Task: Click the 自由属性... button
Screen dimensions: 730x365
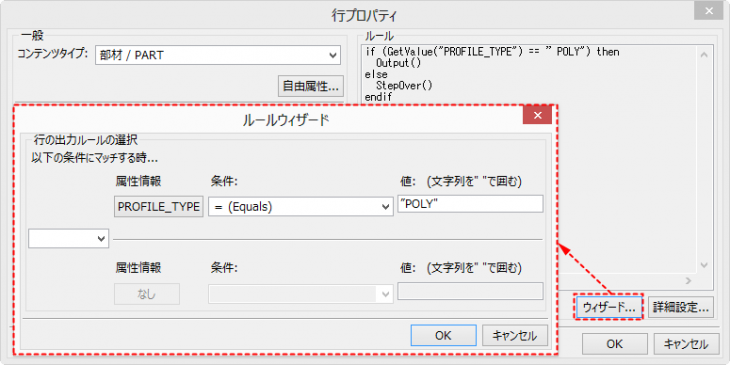Action: [311, 86]
